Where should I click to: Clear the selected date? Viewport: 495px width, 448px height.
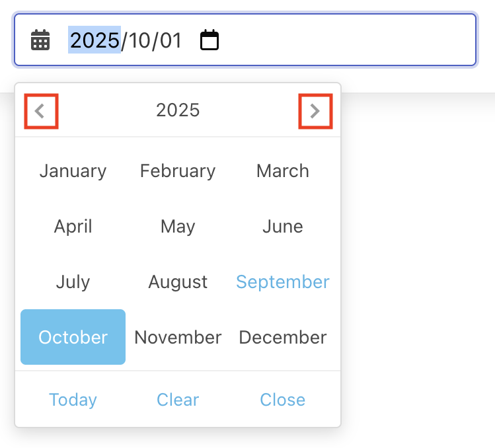pos(178,400)
